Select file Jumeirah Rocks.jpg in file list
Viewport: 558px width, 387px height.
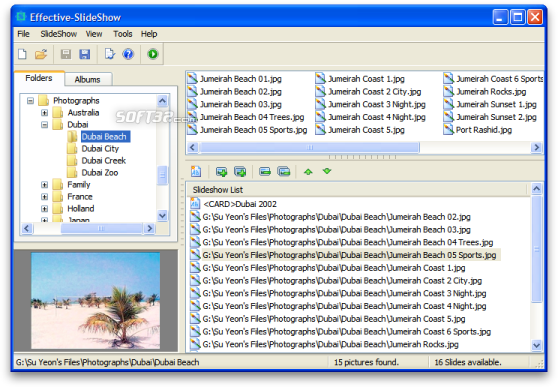pos(491,91)
